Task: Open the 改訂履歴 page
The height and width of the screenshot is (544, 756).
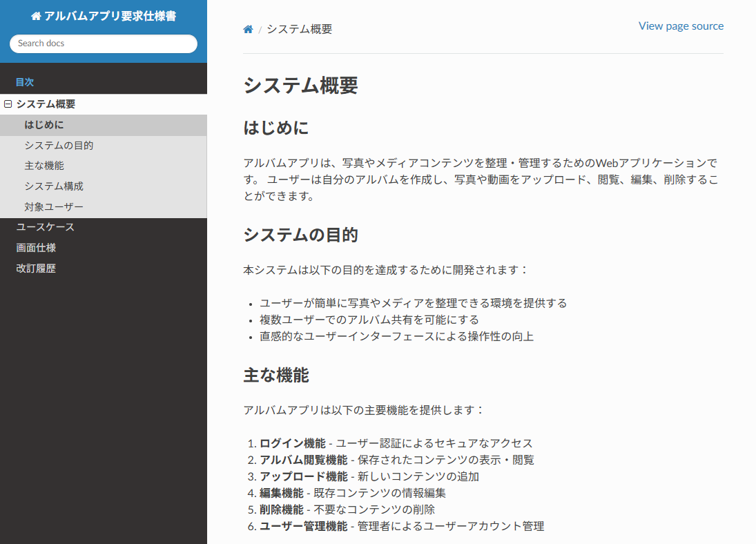Action: pos(36,269)
